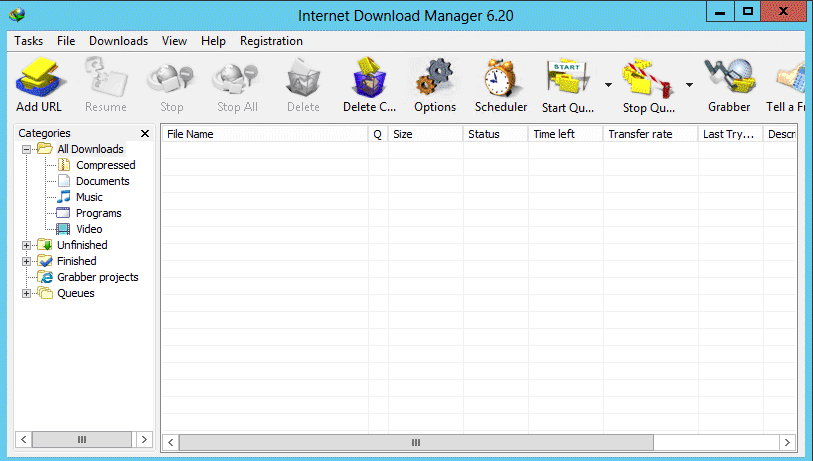The width and height of the screenshot is (813, 461).
Task: Close the Categories panel
Action: 145,133
